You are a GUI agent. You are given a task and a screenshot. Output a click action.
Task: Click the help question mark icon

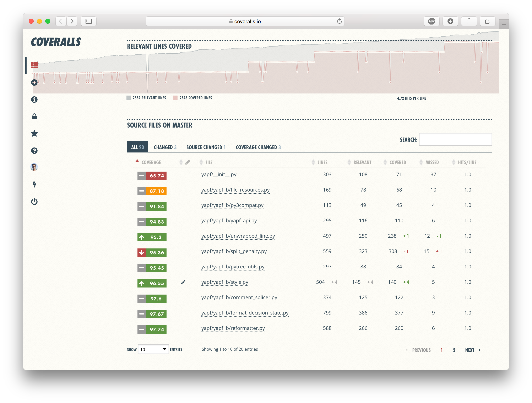tap(34, 151)
